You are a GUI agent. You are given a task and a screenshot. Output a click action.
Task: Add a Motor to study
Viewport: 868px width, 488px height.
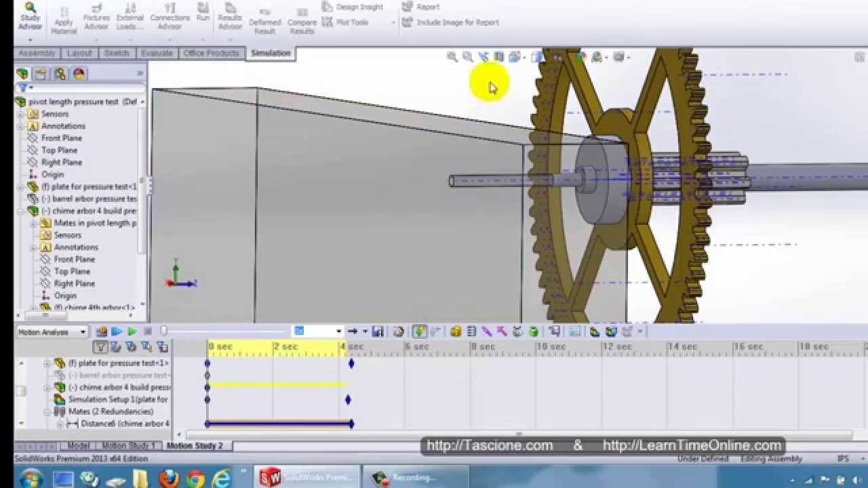coord(456,331)
